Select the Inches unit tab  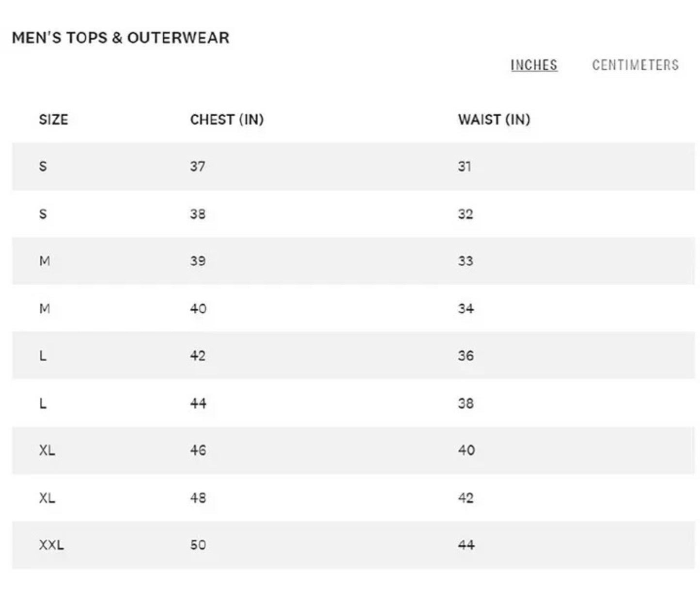point(534,65)
